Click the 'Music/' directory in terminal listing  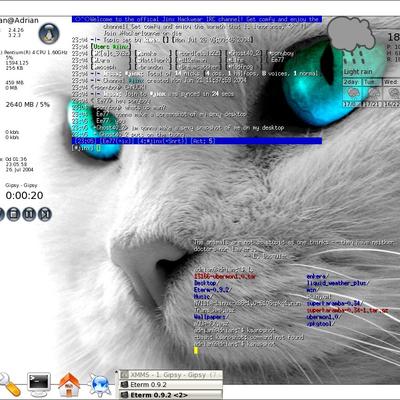(x=202, y=296)
